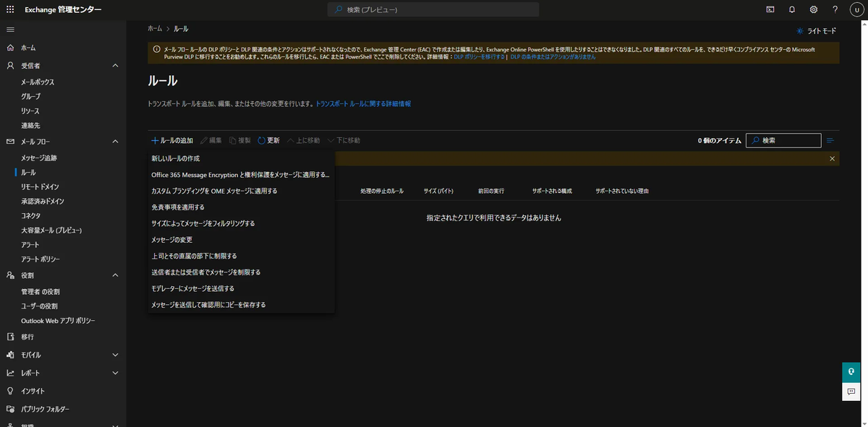Focus the header 検索 (プレビュー) search box
The image size is (868, 427).
[433, 9]
